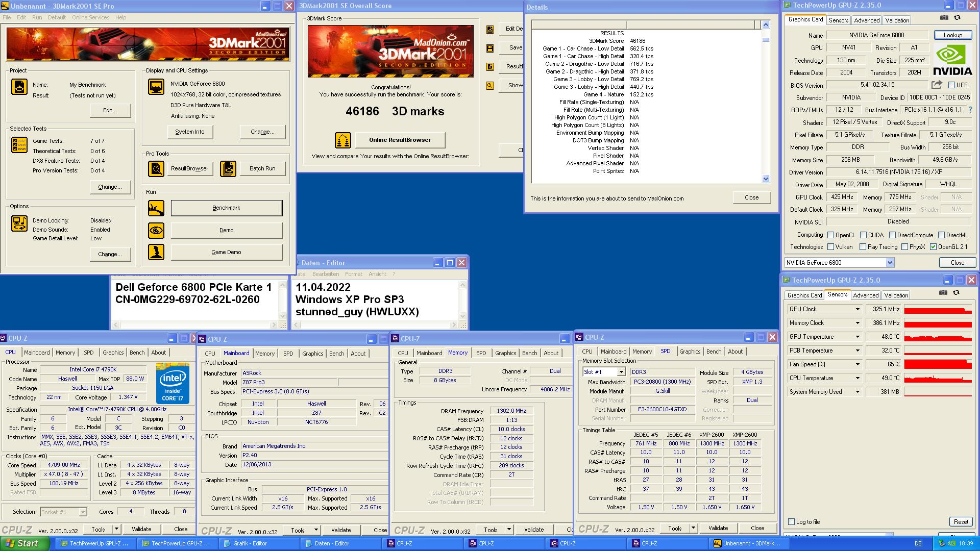Click the icon beside Online ResultBrowser button
Viewport: 980px width, 551px height.
[343, 140]
